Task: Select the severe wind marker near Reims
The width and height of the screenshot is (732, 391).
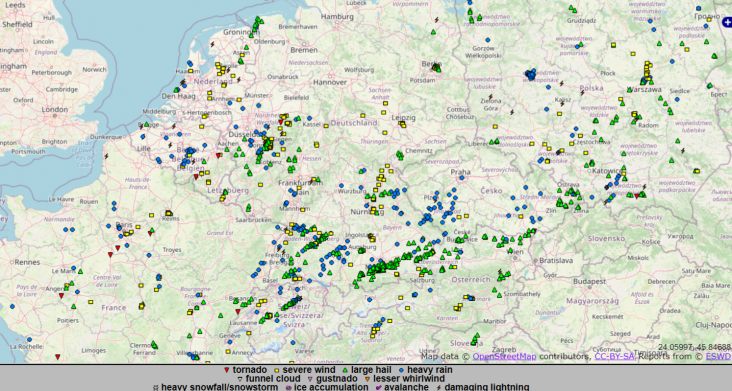Action: [169, 214]
